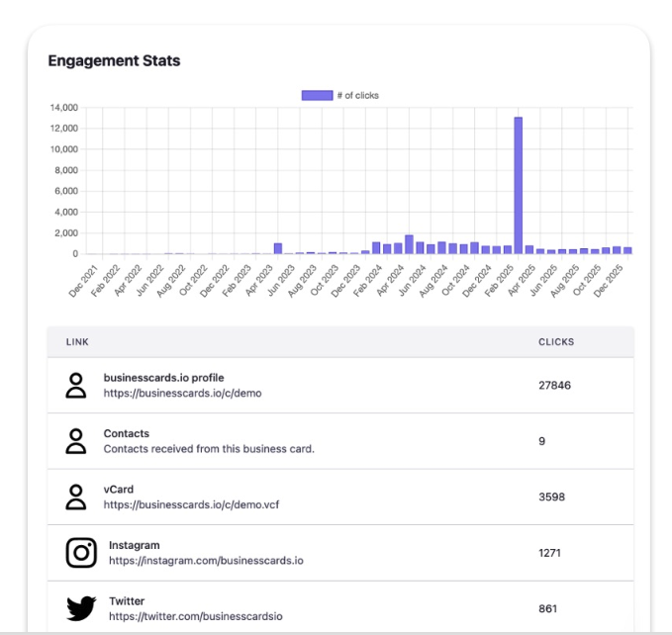This screenshot has width=672, height=635.
Task: Click the vCard row person icon
Action: click(x=75, y=497)
